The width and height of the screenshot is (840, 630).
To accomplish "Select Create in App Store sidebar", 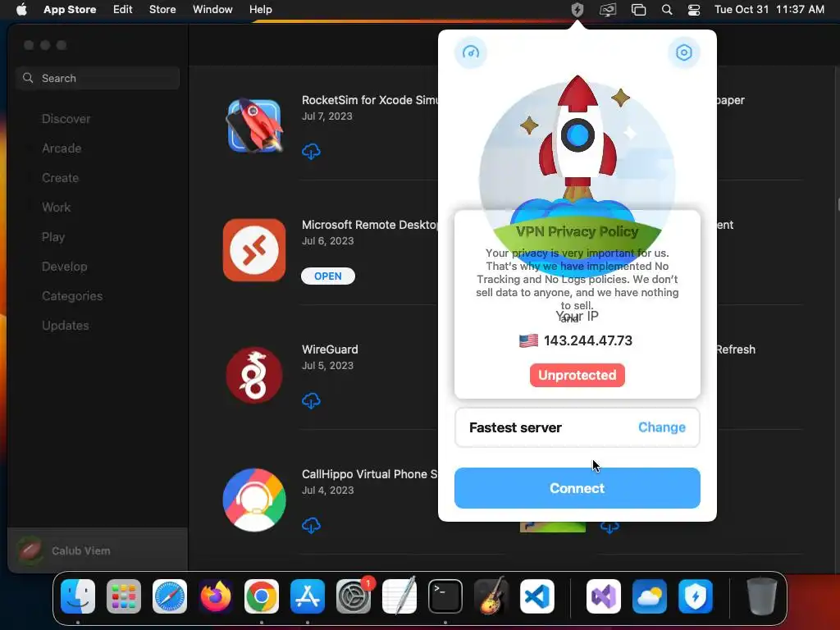I will [x=61, y=178].
